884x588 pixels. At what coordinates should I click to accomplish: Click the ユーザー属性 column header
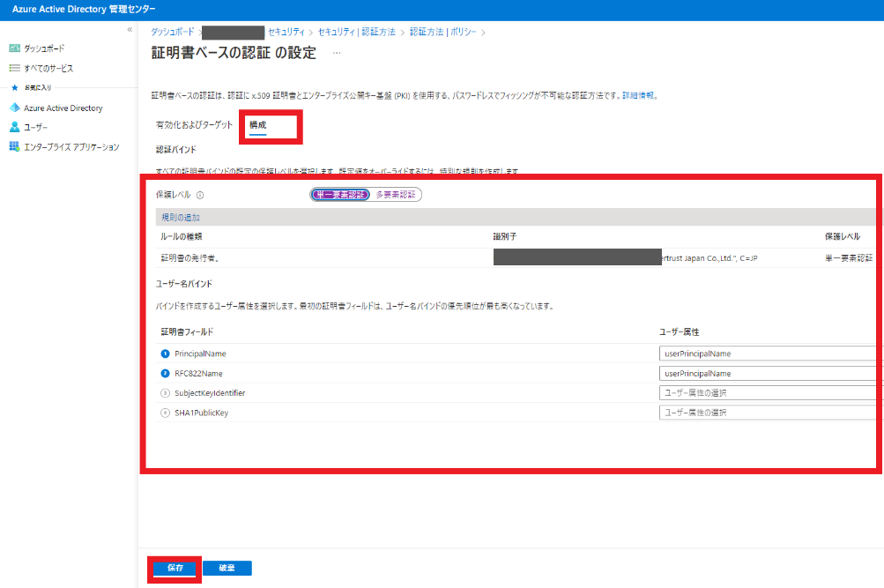click(x=680, y=331)
